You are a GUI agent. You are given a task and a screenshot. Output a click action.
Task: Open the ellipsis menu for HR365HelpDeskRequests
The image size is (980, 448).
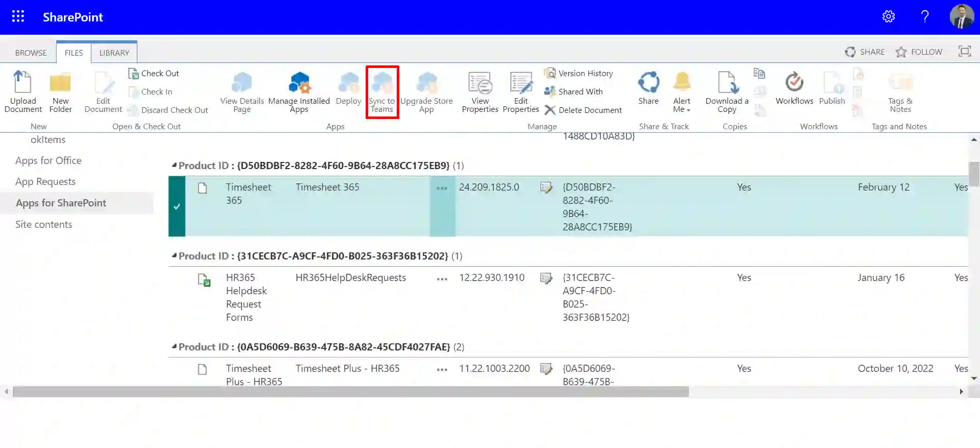tap(442, 279)
